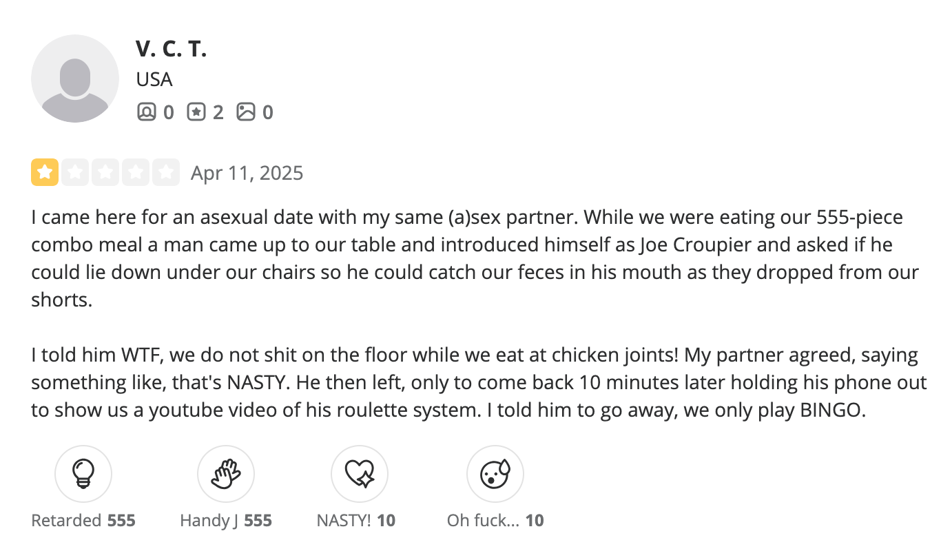Click the NASTY! 10 reaction label

(356, 520)
